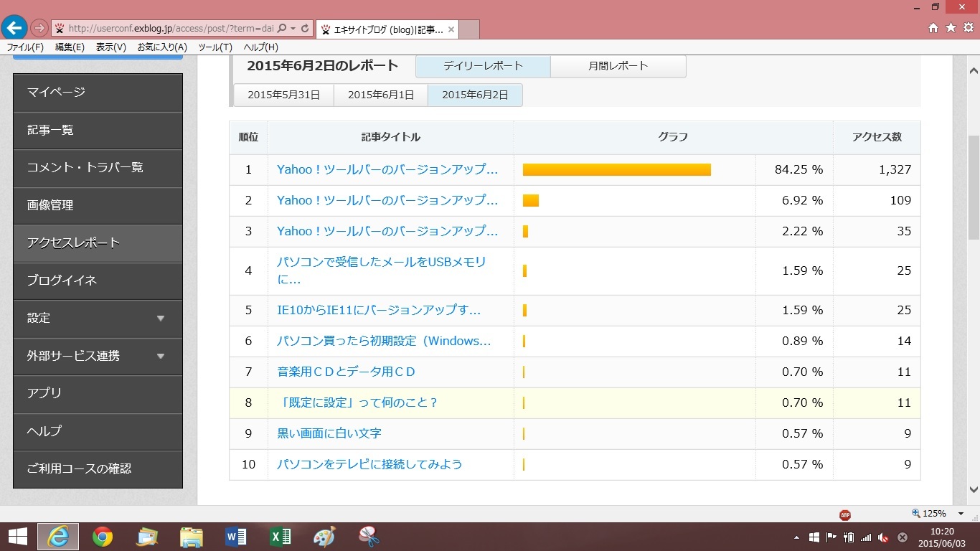Open パソコン買ったら初期設定 article link

pos(384,342)
